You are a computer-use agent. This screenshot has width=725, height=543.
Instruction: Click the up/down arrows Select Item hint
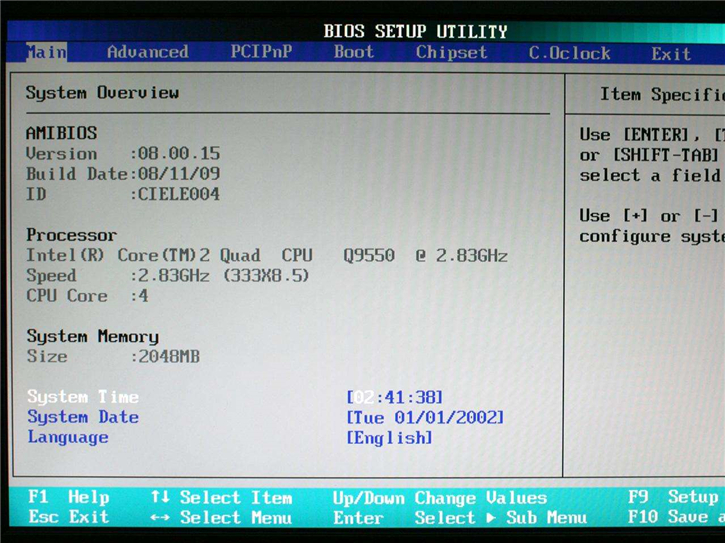pos(221,497)
